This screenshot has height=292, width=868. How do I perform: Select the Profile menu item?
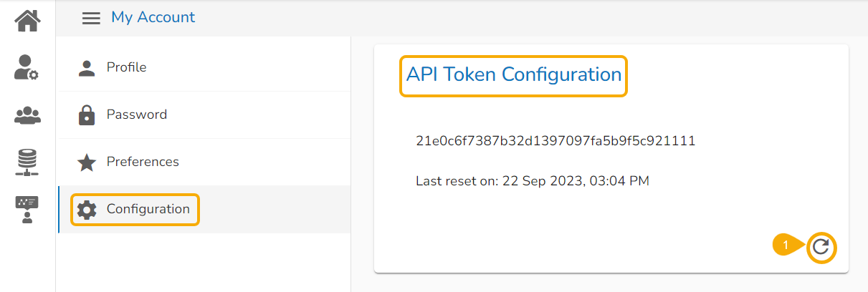coord(204,68)
